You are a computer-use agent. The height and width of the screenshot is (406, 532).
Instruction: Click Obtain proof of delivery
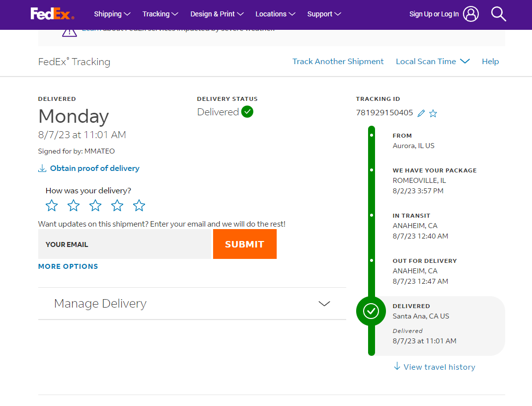point(95,168)
